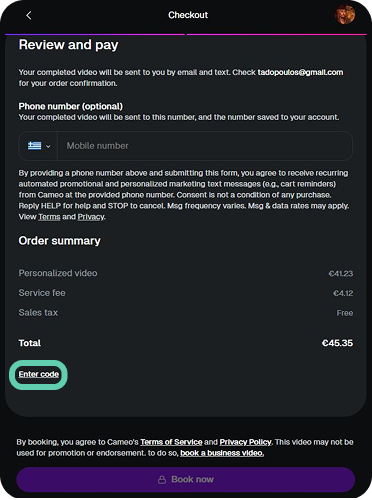372x500 pixels.
Task: Expand the country code chevron
Action: (x=48, y=146)
